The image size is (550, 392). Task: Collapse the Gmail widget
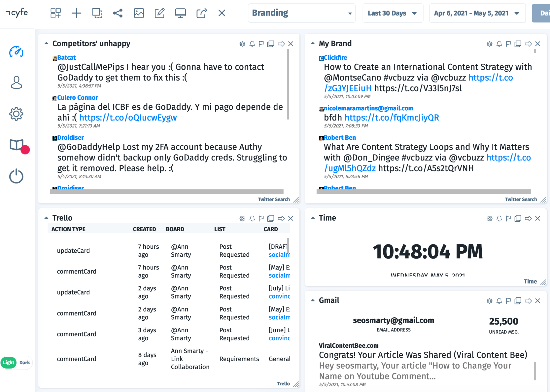tap(313, 300)
